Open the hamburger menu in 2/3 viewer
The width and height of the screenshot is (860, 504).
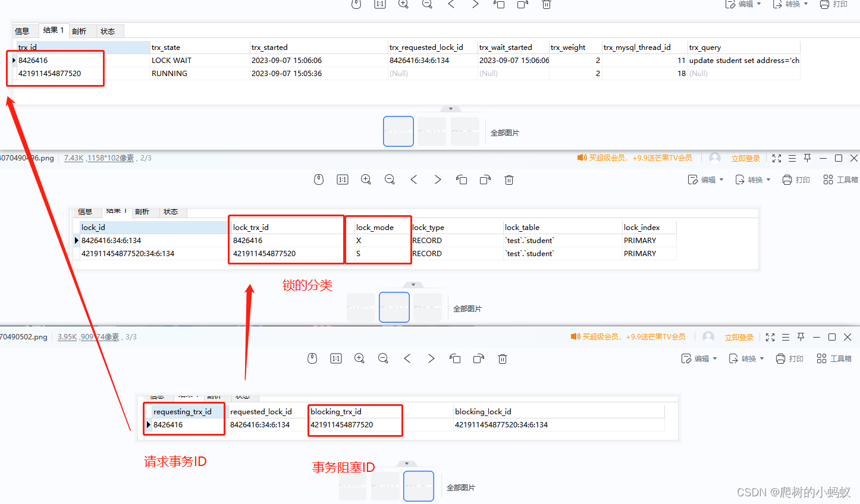click(792, 158)
